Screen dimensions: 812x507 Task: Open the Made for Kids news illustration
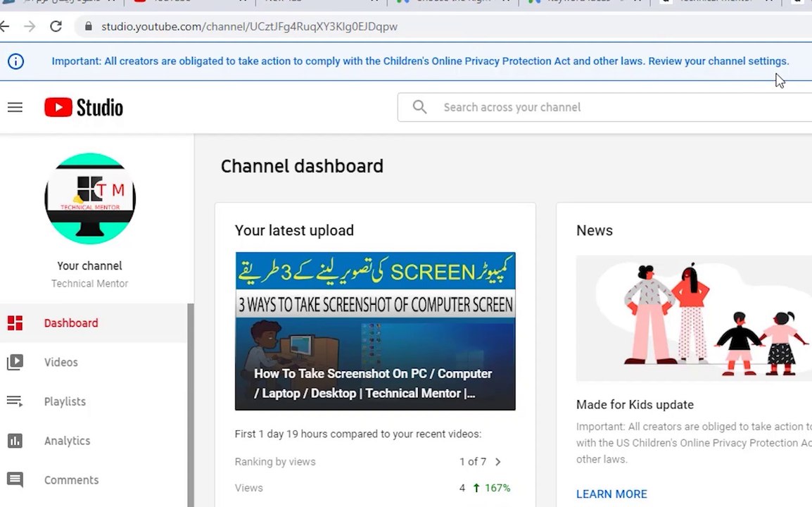point(694,318)
